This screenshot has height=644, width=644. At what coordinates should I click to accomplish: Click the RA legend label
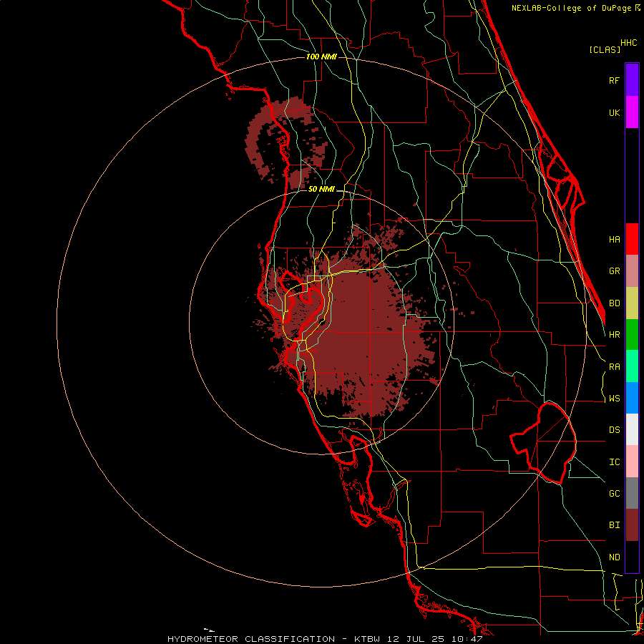[x=615, y=367]
